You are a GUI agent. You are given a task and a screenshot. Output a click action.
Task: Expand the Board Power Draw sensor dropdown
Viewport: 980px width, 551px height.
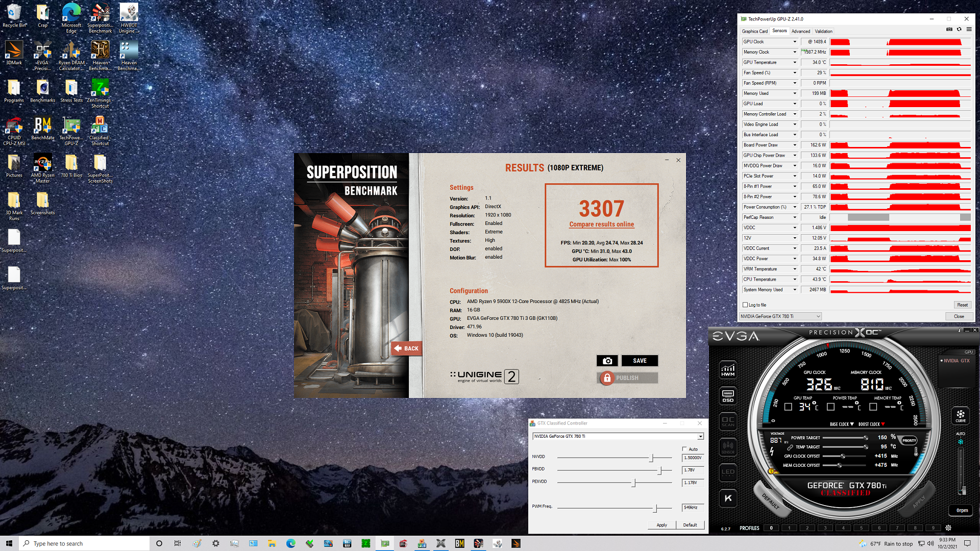click(795, 145)
